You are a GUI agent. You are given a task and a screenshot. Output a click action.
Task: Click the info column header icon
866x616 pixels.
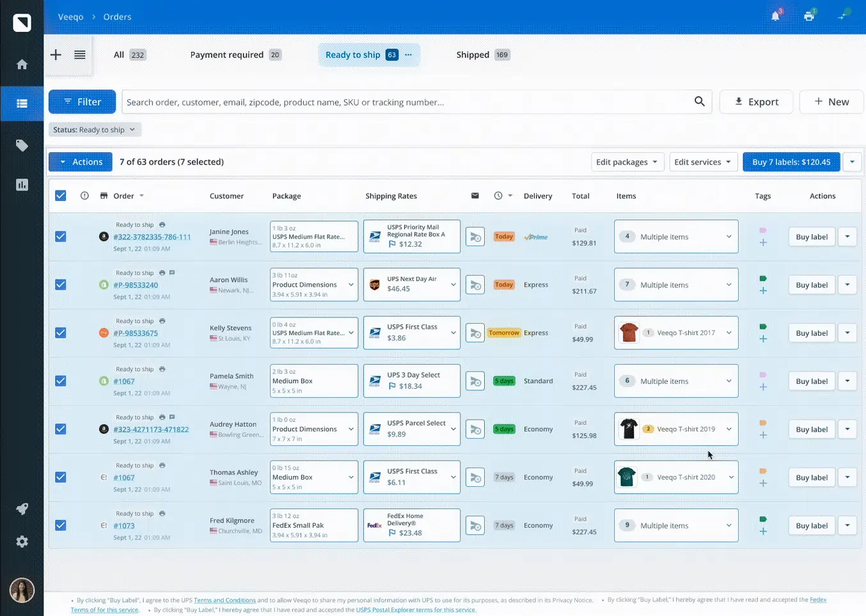84,196
